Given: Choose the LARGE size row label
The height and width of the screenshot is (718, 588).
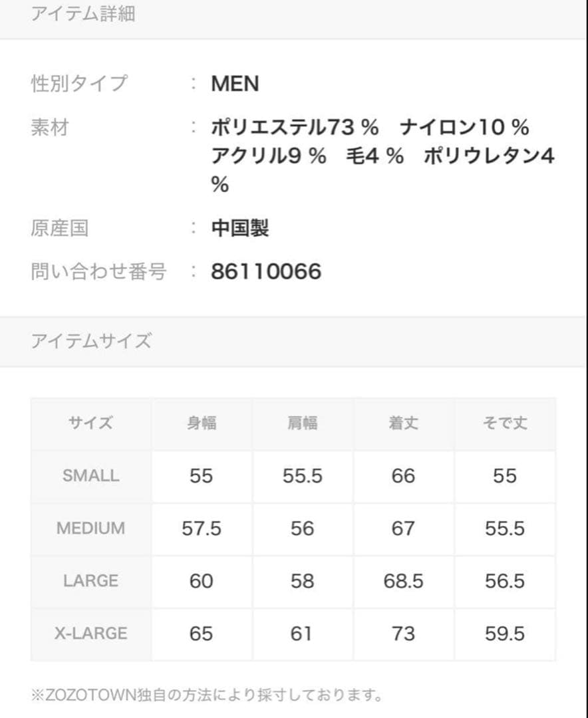Looking at the screenshot, I should (91, 581).
